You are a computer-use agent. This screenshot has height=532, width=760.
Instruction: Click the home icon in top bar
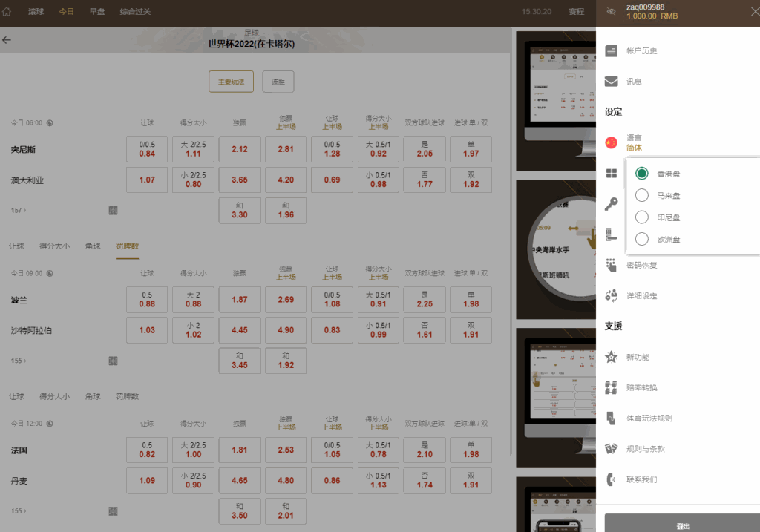click(7, 12)
